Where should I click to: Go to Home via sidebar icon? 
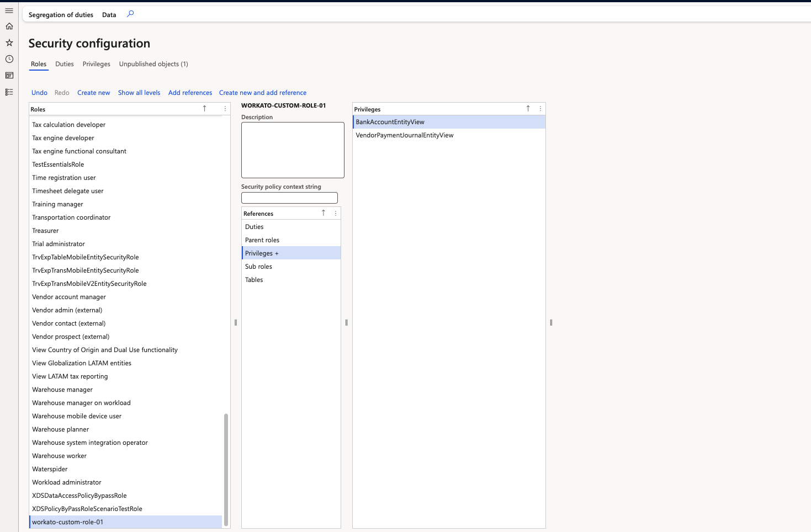(9, 26)
